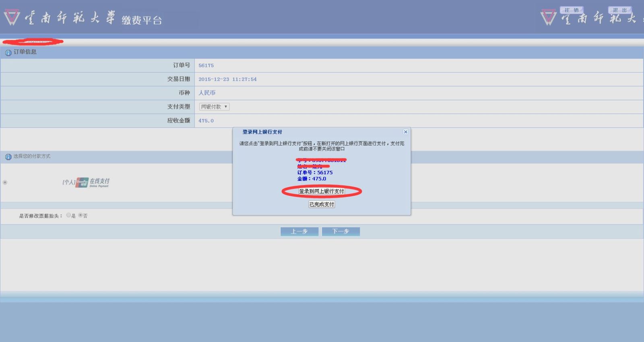Click the 注销 button in the header
This screenshot has width=644, height=342.
click(x=571, y=10)
